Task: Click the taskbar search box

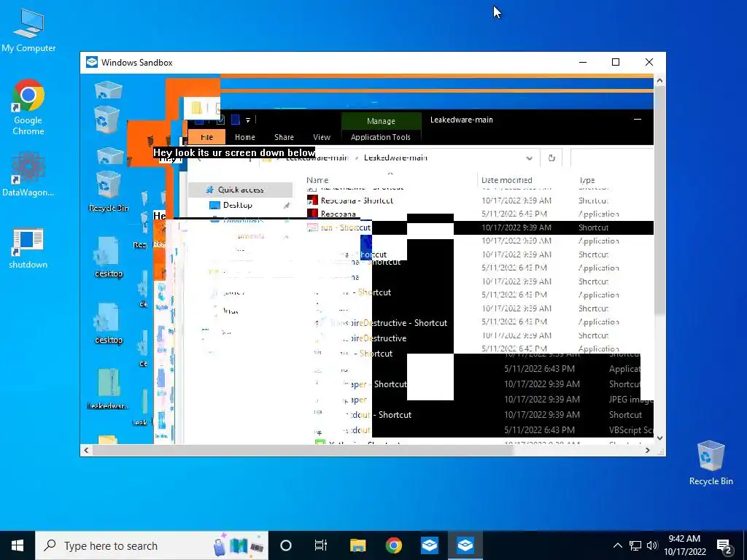Action: coord(152,545)
